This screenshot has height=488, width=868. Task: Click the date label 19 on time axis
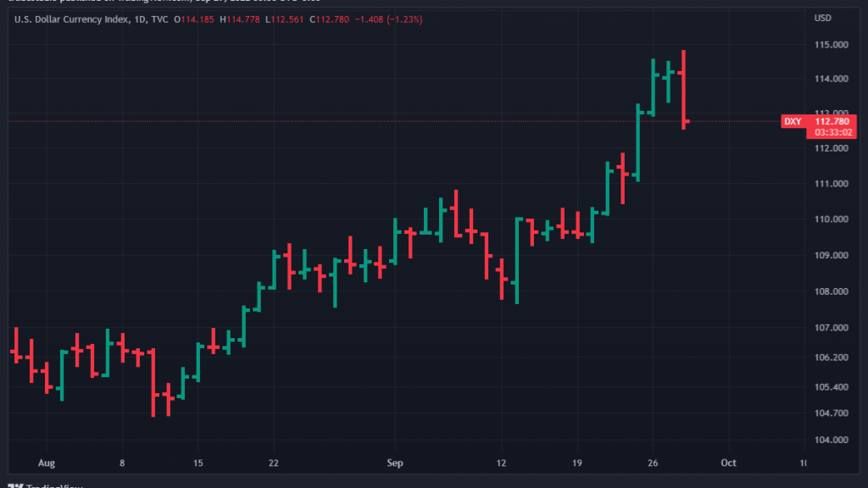coord(576,463)
